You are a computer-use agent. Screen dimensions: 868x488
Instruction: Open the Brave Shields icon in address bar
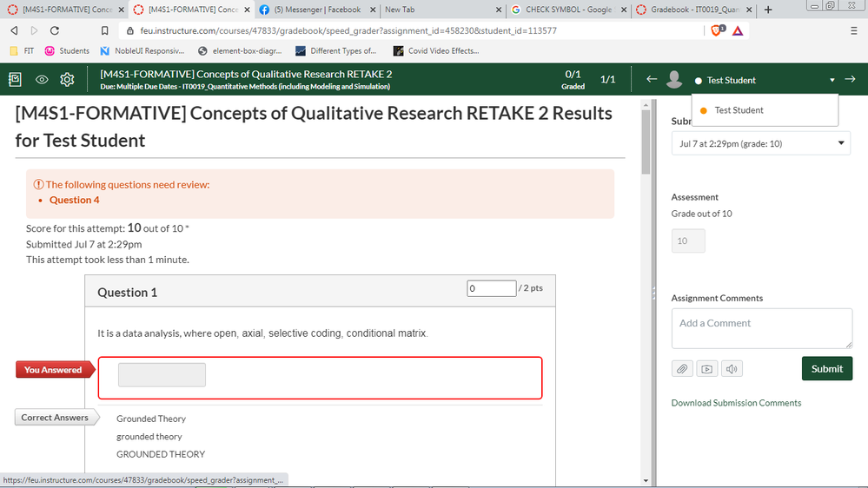(x=714, y=30)
